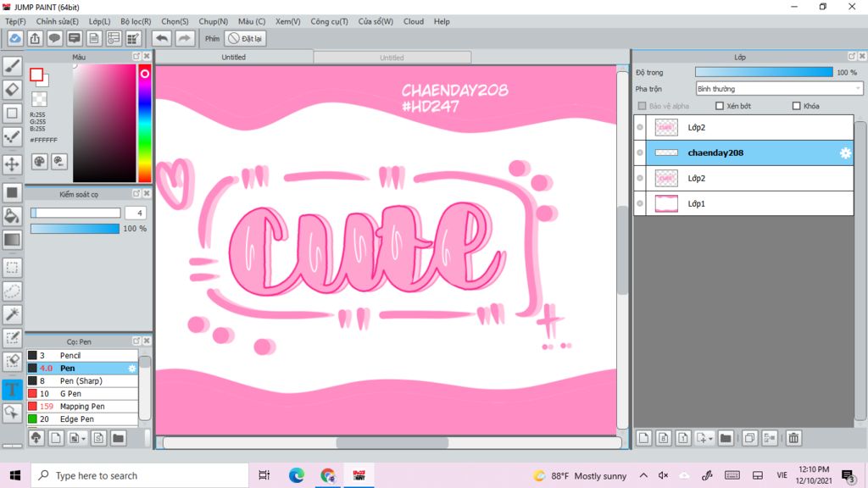
Task: Select the Edge Pen brush
Action: coord(82,419)
